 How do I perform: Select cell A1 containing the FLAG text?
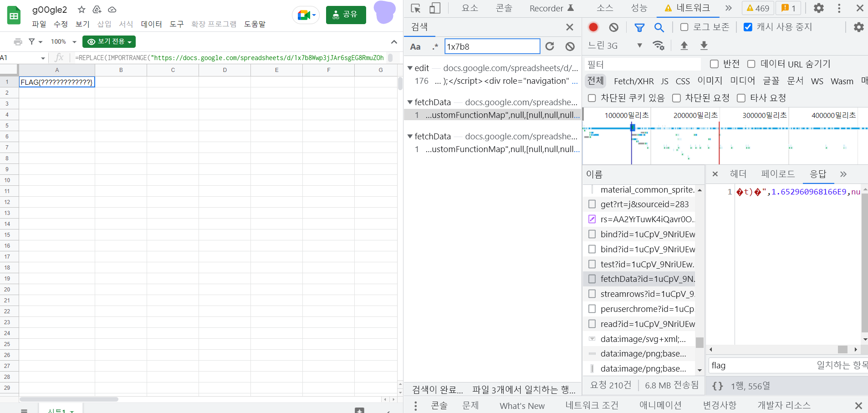[x=57, y=82]
